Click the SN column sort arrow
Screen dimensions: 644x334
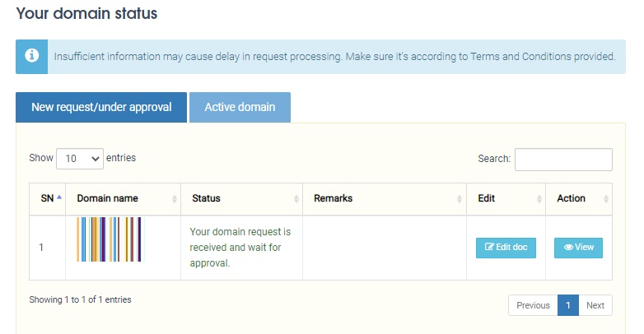pos(59,198)
